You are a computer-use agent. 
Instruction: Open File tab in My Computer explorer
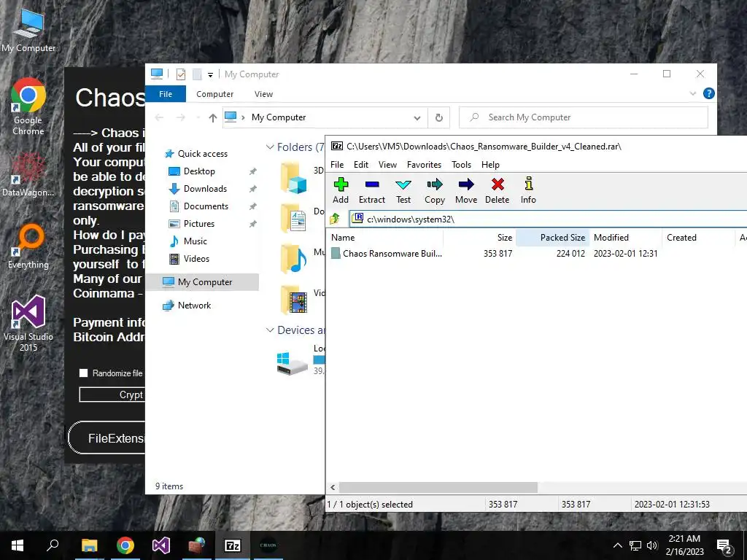[166, 94]
